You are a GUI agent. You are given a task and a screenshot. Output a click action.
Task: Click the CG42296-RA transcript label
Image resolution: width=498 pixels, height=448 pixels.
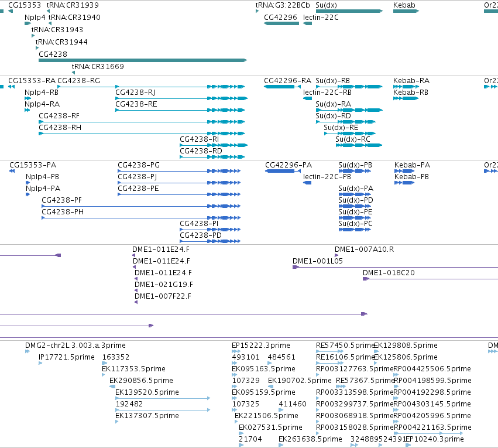[287, 81]
